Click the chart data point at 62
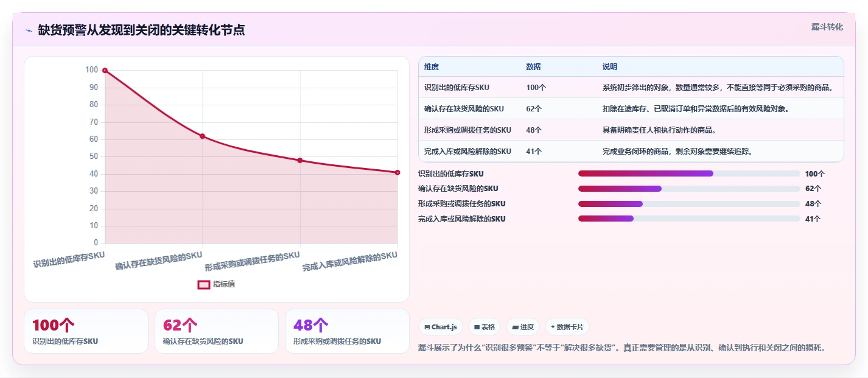Screen dimensions: 868x378 (202, 136)
